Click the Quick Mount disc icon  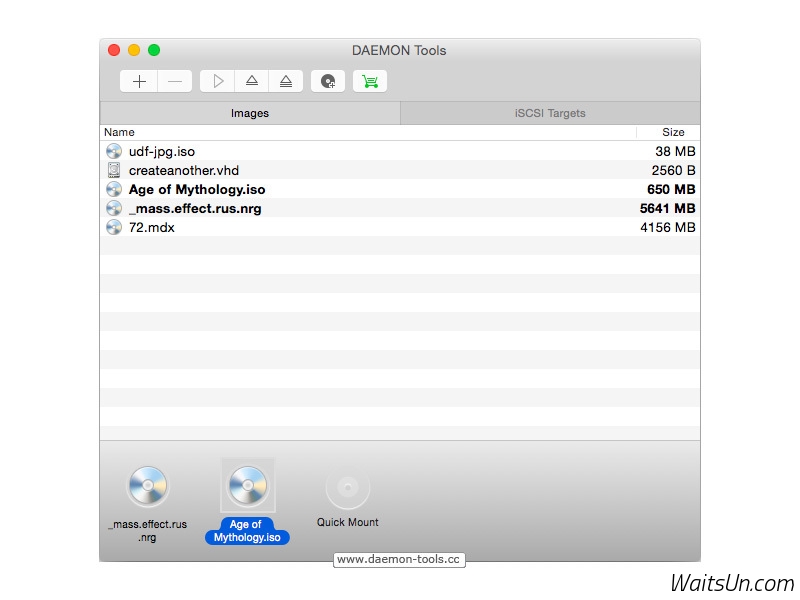coord(348,487)
